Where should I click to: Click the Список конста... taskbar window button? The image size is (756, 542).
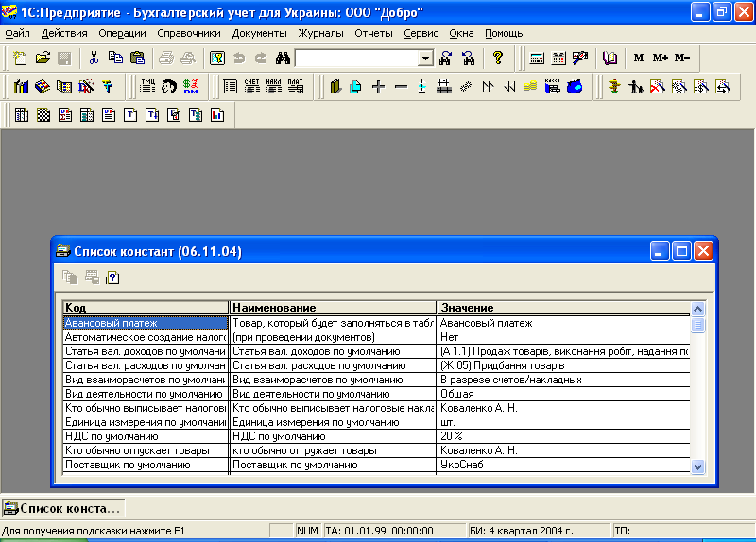tap(63, 508)
